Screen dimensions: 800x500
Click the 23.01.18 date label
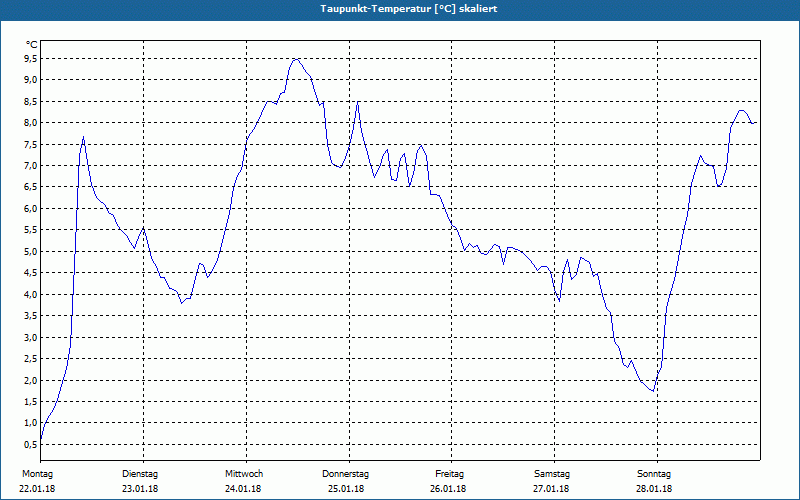pos(140,489)
